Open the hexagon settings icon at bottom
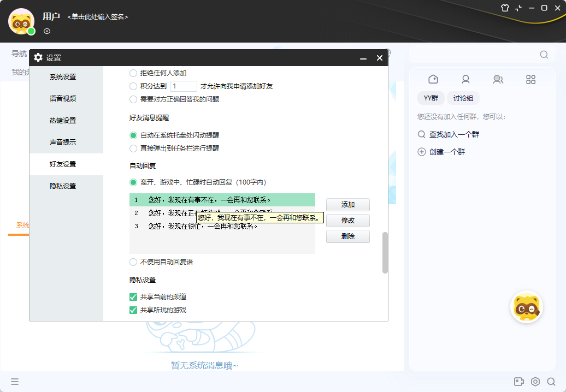This screenshot has height=392, width=566. pyautogui.click(x=535, y=382)
